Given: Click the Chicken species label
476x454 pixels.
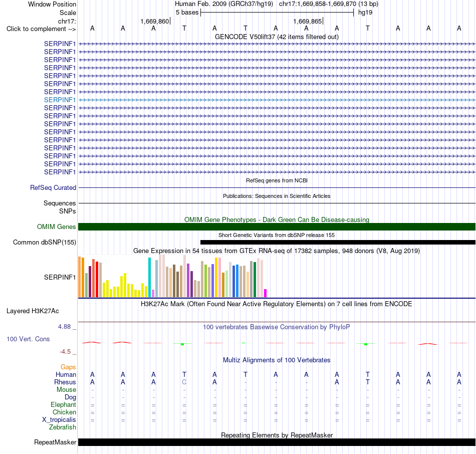Looking at the screenshot, I should click(64, 412).
